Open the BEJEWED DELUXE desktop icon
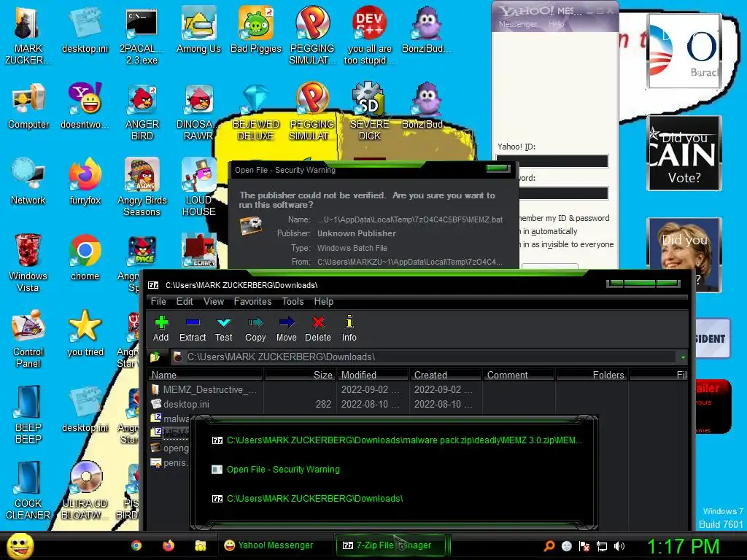The height and width of the screenshot is (560, 747). click(256, 112)
